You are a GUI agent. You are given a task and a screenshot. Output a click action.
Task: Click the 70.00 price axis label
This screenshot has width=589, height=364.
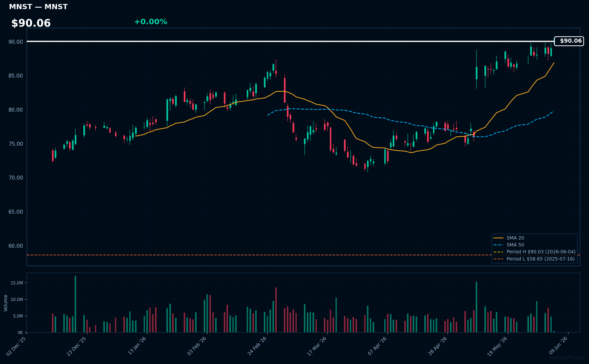click(x=16, y=178)
